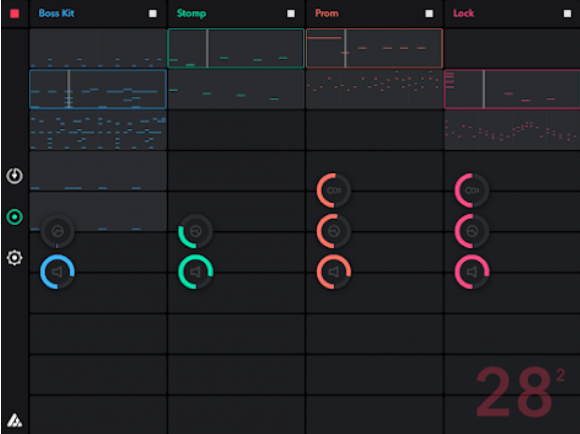Screen dimensions: 580x434
Task: Select the playing blue-outlined Boss Kit clip
Action: (98, 89)
